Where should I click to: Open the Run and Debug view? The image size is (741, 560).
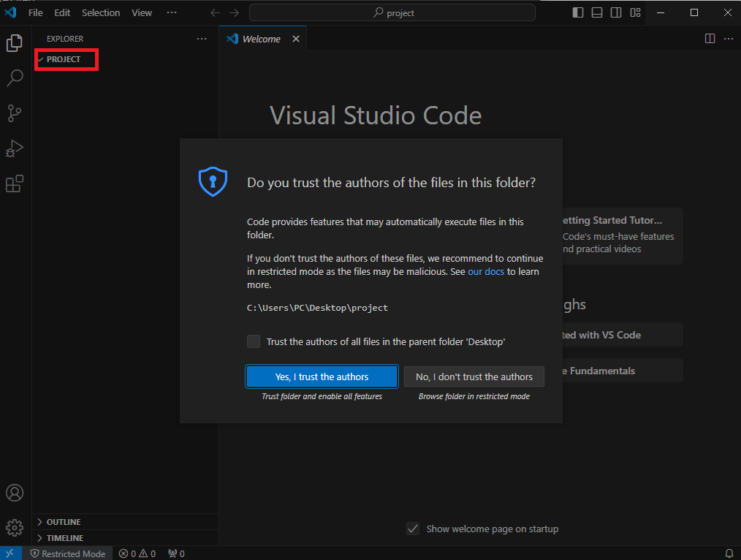[15, 149]
